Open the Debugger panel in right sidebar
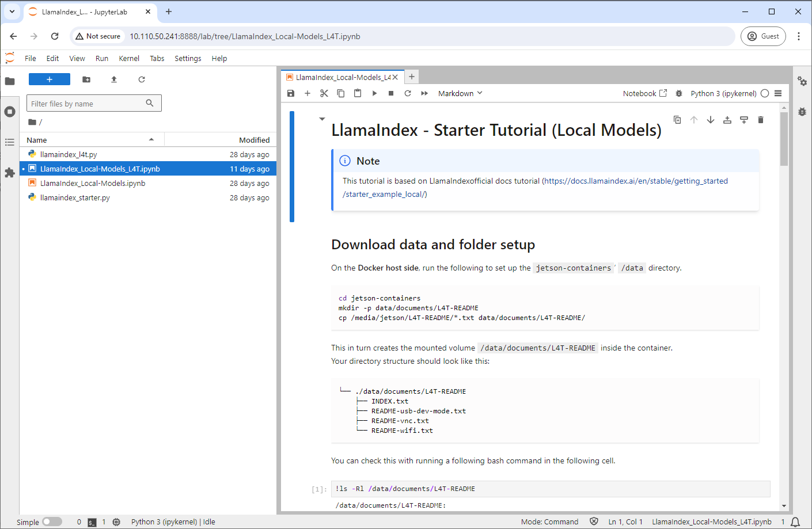The width and height of the screenshot is (812, 529). (x=802, y=112)
